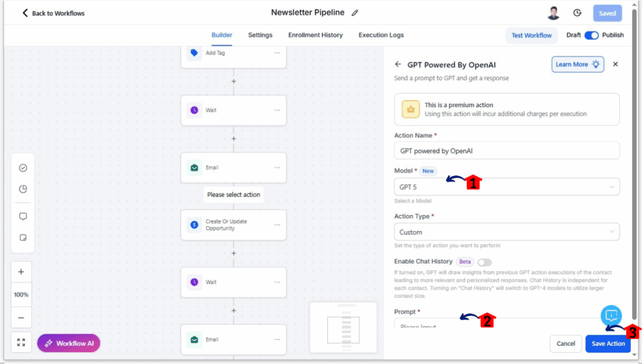Click the second Wait node clock icon

[x=194, y=282]
